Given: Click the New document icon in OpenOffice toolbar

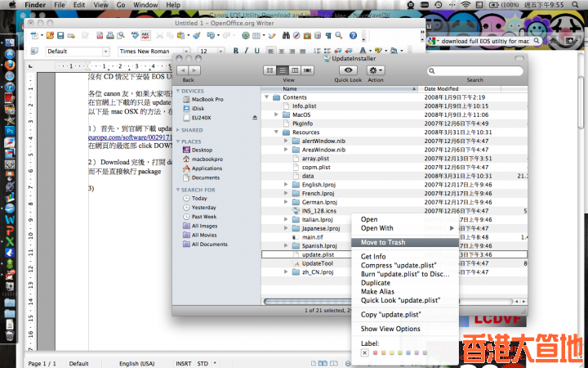Looking at the screenshot, I should [34, 36].
